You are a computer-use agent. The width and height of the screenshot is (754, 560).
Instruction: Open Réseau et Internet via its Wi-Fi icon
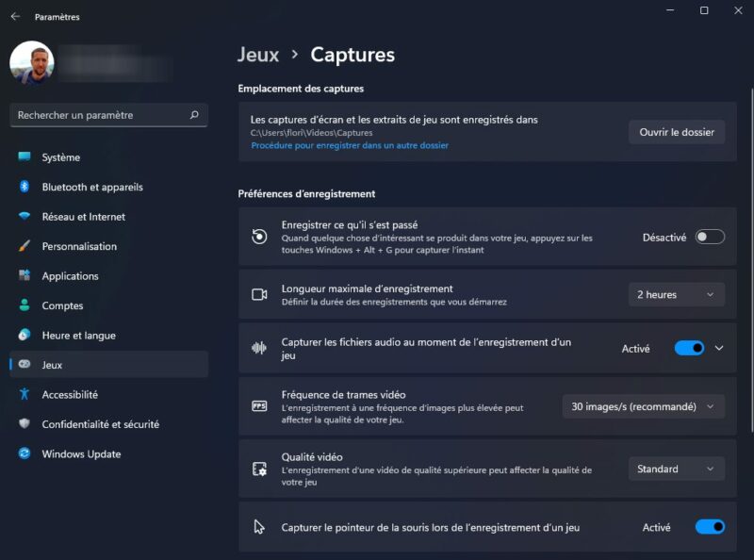coord(25,217)
